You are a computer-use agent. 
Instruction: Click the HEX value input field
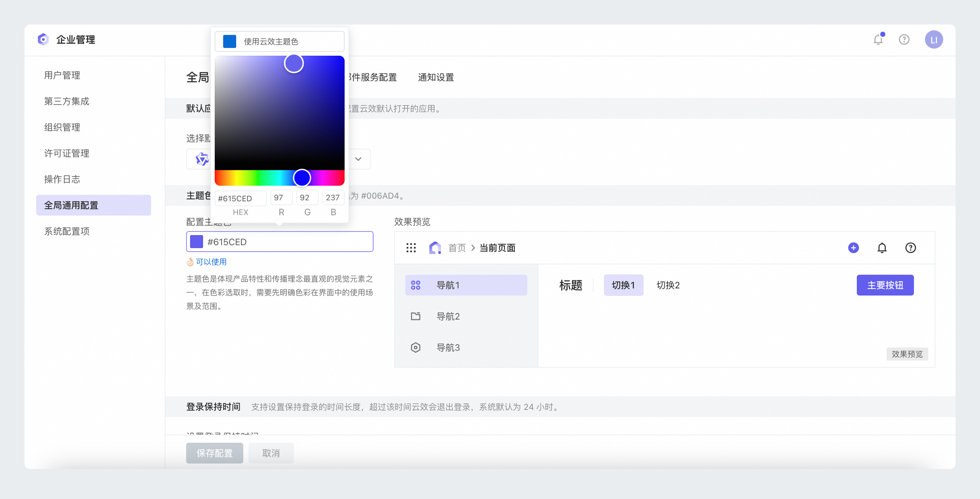point(241,198)
